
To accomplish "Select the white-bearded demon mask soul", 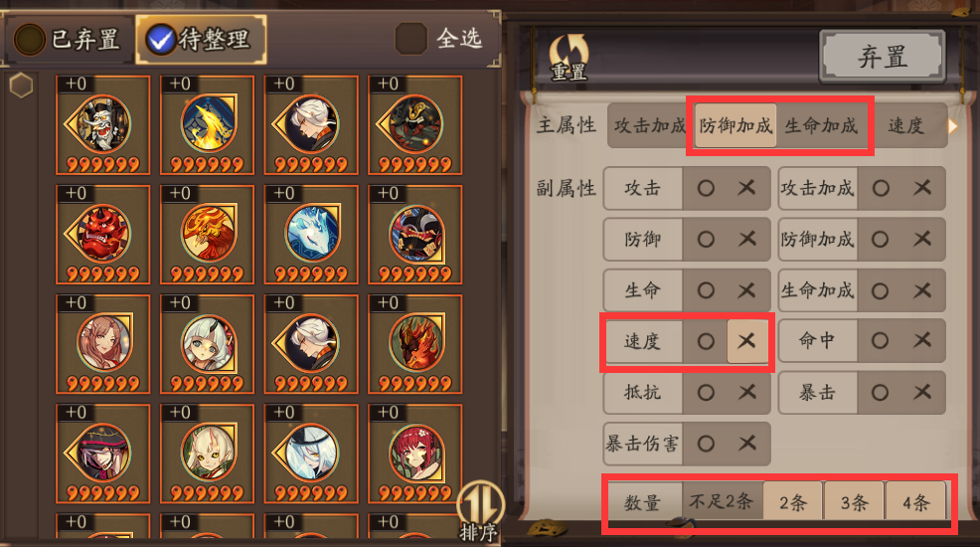I will (102, 125).
